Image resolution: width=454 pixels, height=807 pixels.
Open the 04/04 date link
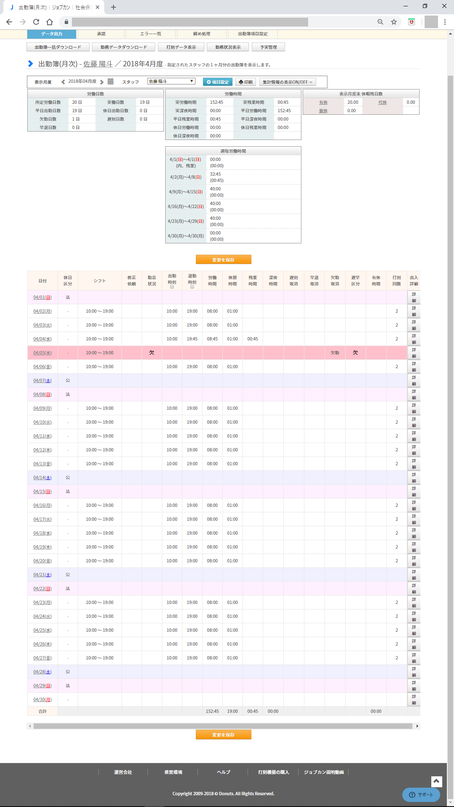point(42,339)
